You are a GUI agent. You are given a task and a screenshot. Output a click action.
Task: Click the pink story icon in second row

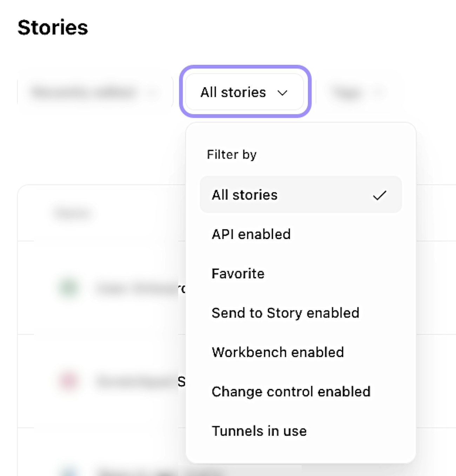point(68,381)
